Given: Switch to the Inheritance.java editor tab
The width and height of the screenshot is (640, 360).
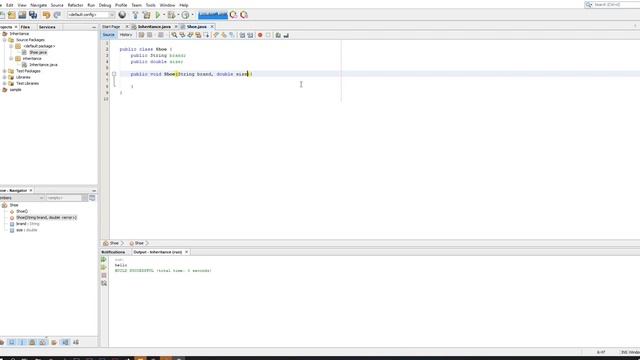Looking at the screenshot, I should [x=154, y=27].
